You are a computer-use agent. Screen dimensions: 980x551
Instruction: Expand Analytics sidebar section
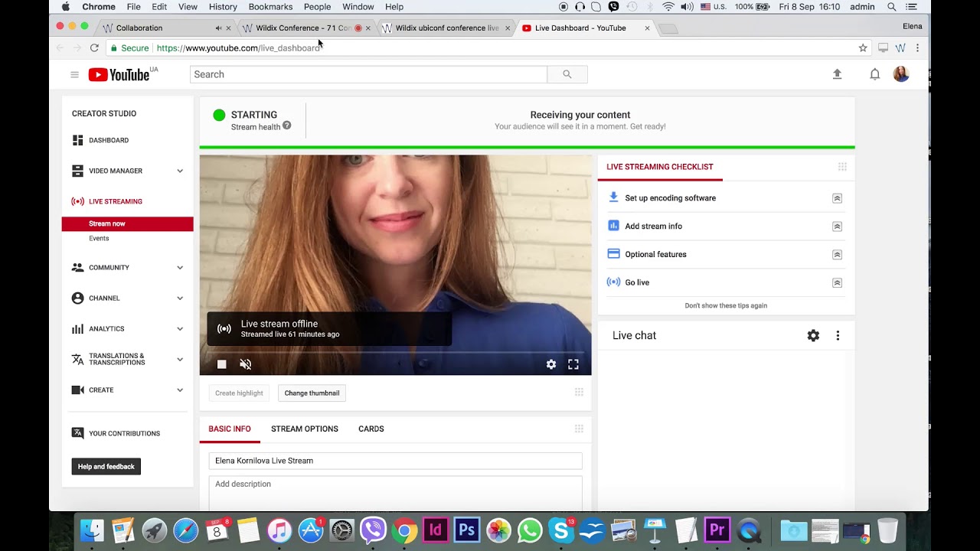tap(180, 328)
